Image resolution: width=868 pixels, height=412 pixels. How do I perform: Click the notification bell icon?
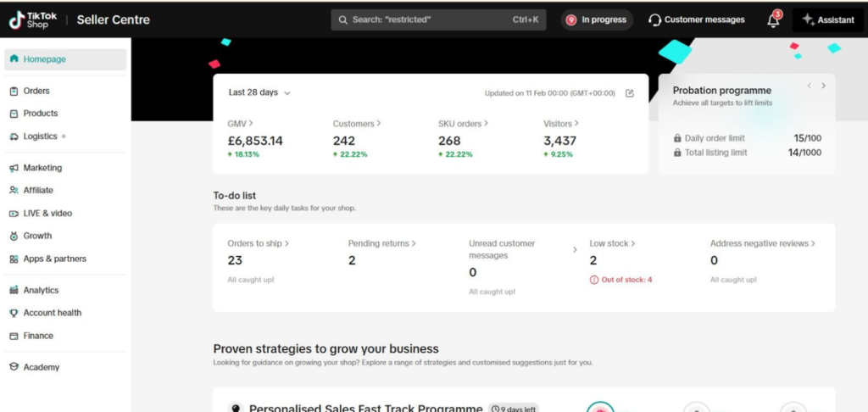pyautogui.click(x=774, y=19)
